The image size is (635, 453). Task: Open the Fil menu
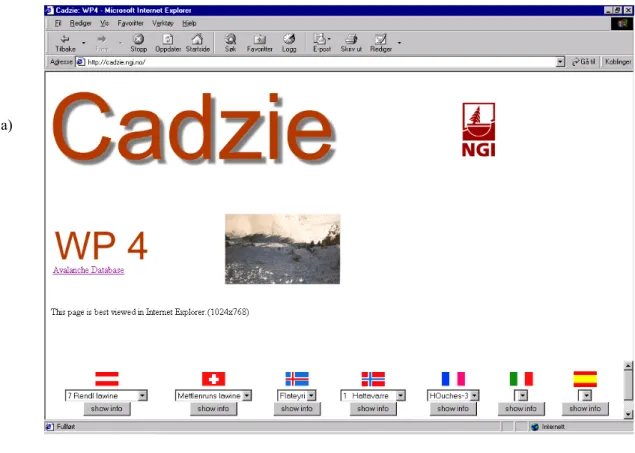pos(58,23)
